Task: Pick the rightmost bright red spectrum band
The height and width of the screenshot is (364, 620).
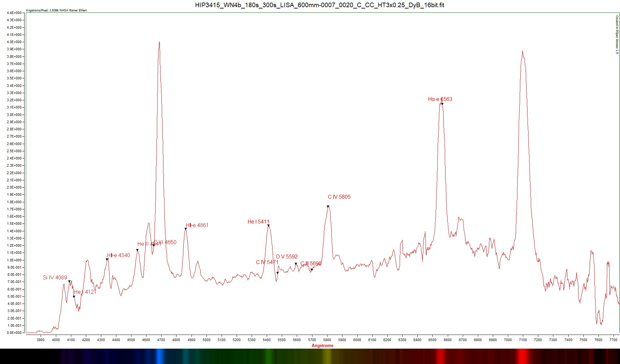Action: pos(523,356)
